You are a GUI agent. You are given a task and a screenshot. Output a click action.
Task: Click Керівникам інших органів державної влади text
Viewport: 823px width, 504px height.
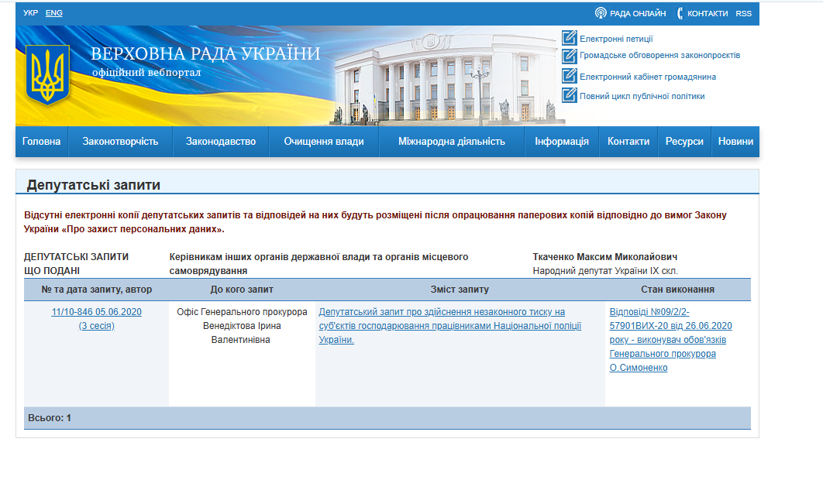pyautogui.click(x=319, y=264)
